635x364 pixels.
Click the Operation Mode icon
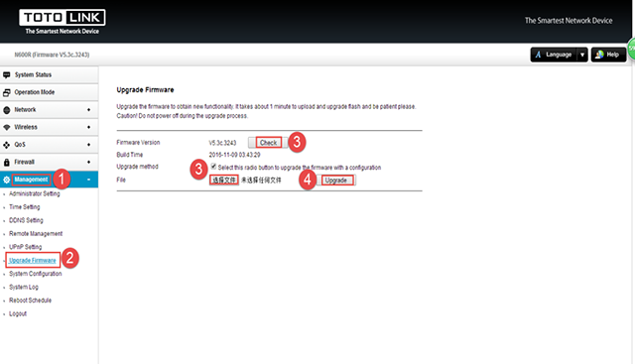[x=7, y=92]
